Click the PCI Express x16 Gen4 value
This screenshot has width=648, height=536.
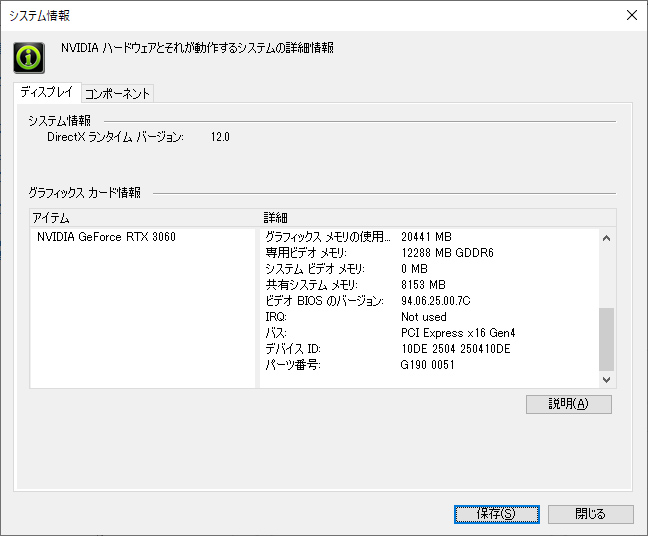[x=458, y=333]
